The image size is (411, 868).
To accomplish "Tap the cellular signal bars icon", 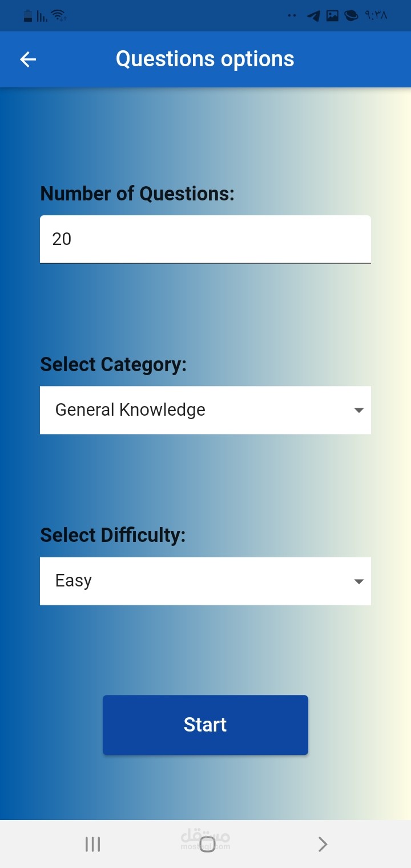I will 42,17.
